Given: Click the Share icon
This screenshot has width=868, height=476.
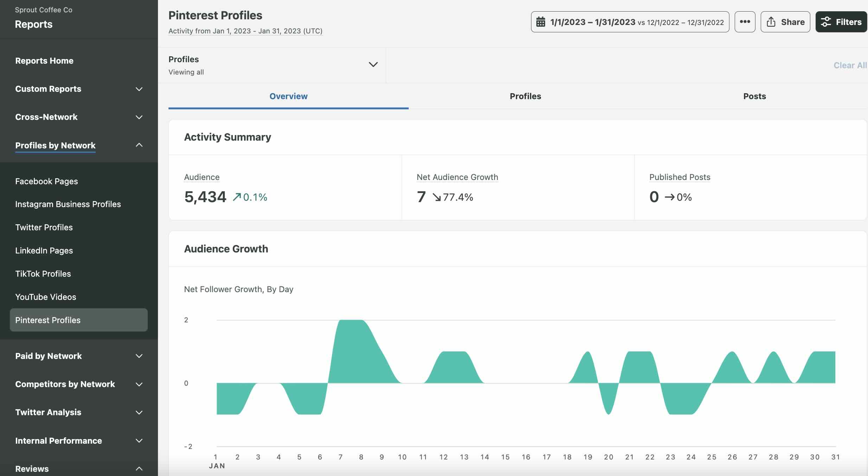Looking at the screenshot, I should [771, 21].
